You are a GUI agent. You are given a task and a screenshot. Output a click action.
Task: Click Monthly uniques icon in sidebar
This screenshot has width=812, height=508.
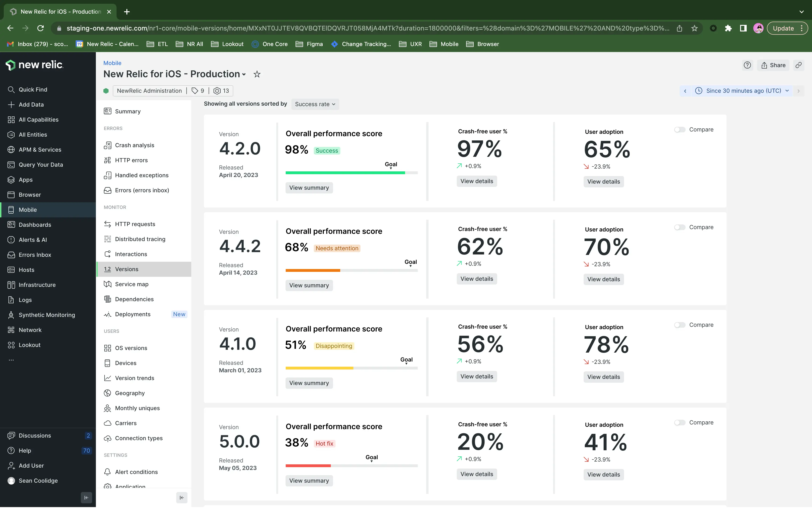pos(107,408)
